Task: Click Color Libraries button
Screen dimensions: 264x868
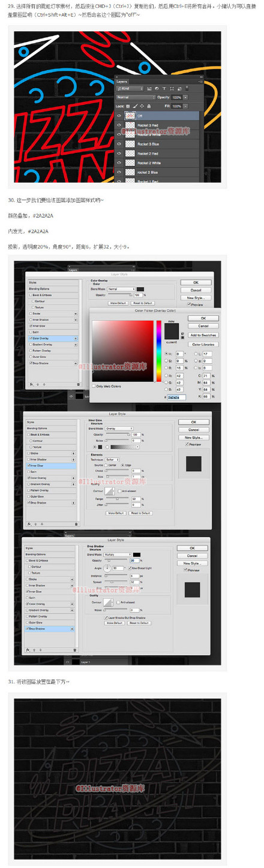Action: coord(203,345)
